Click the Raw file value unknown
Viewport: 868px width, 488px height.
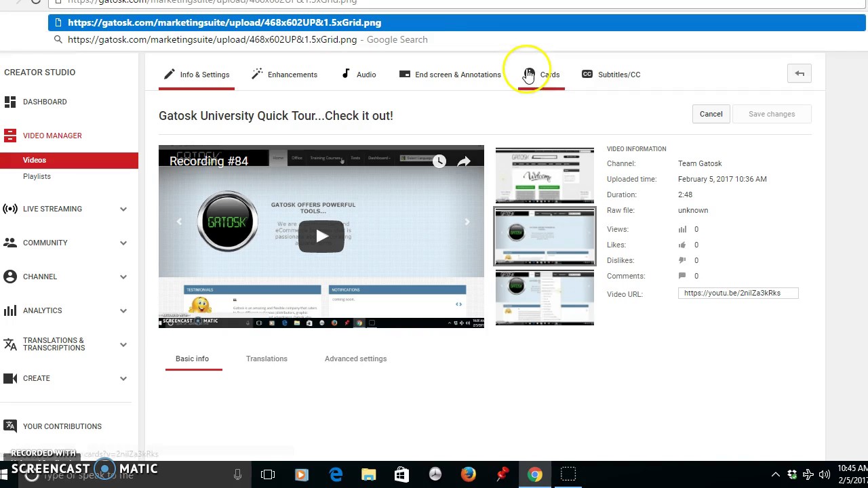tap(693, 210)
